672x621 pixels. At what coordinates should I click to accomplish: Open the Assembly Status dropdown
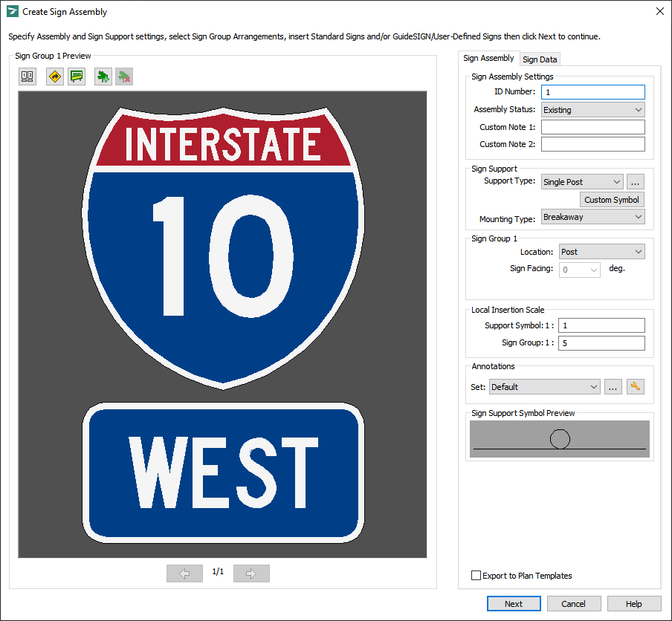(592, 110)
